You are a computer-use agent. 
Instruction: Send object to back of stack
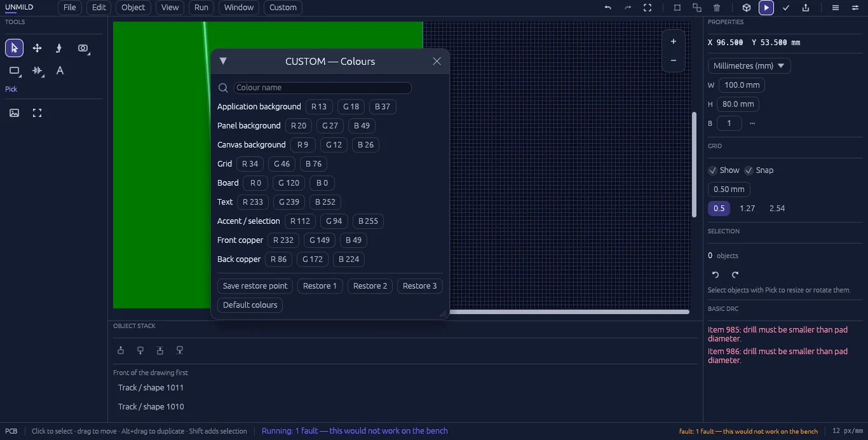[180, 350]
